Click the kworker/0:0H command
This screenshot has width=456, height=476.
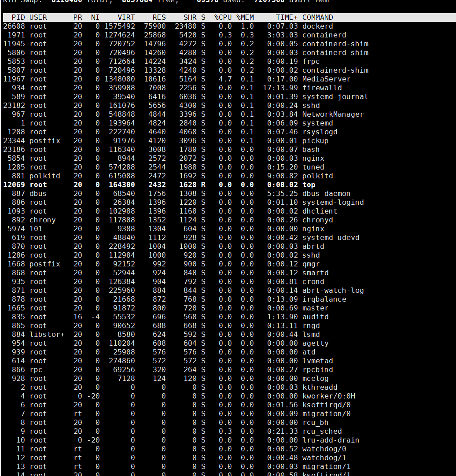pyautogui.click(x=328, y=396)
